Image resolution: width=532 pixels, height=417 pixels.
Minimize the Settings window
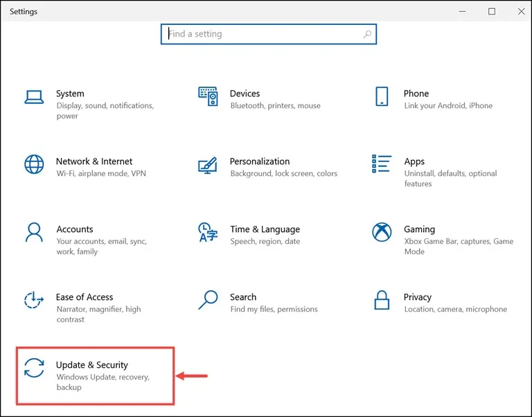click(x=462, y=12)
